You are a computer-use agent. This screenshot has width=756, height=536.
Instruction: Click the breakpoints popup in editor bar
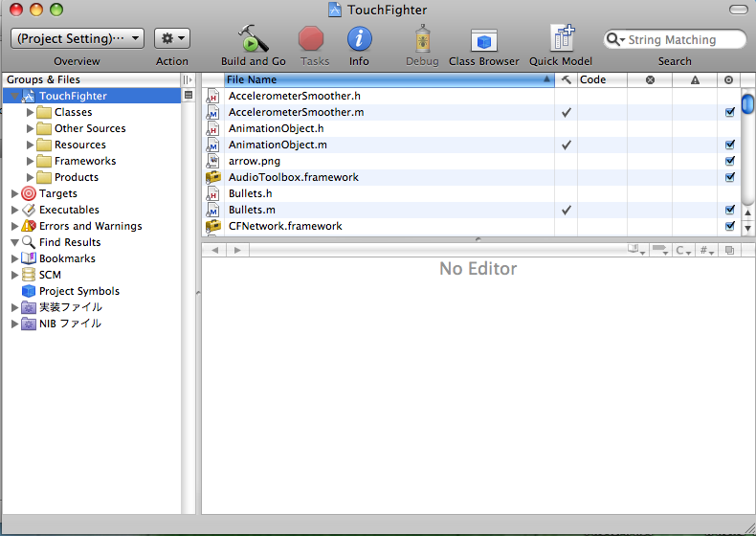(659, 250)
